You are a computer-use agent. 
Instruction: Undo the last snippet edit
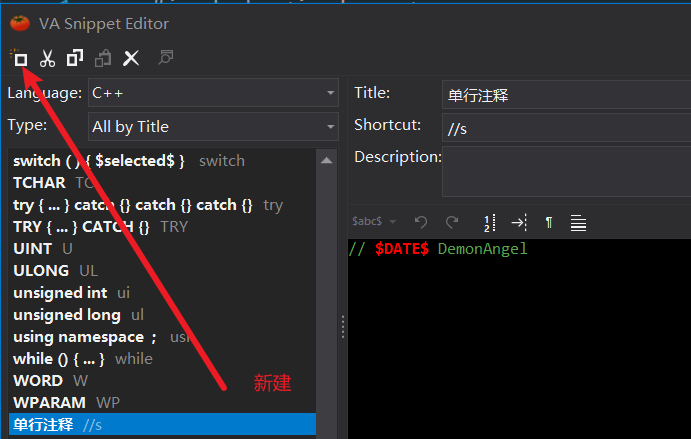click(421, 222)
